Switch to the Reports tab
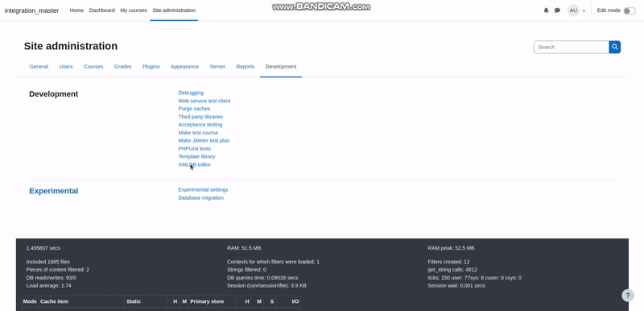The height and width of the screenshot is (311, 644). coord(246,67)
